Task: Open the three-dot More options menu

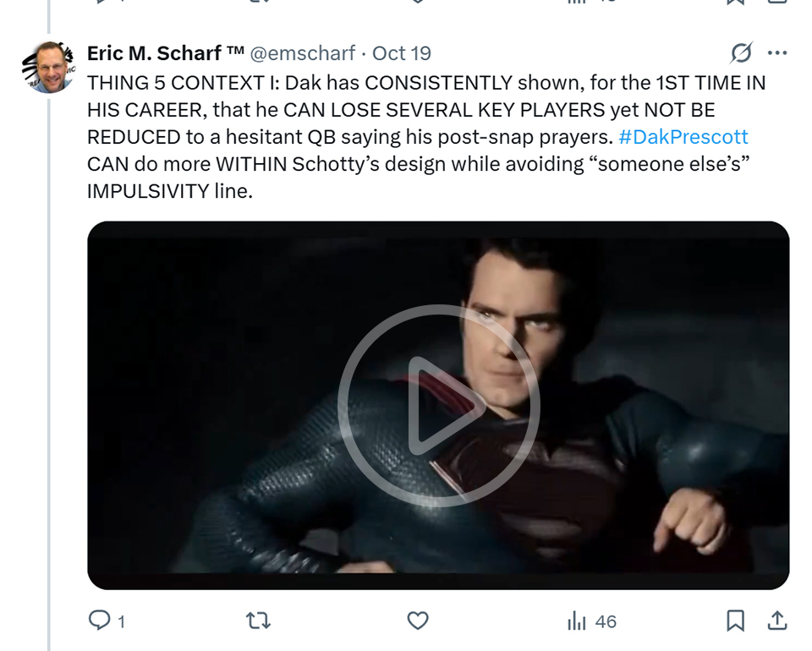Action: coord(776,53)
